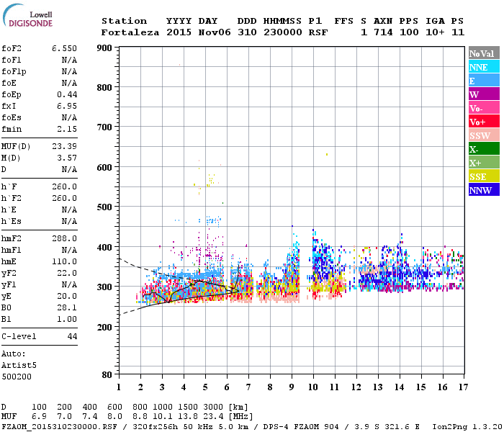Click the 600 km height axis label
The image size is (504, 432).
point(104,168)
